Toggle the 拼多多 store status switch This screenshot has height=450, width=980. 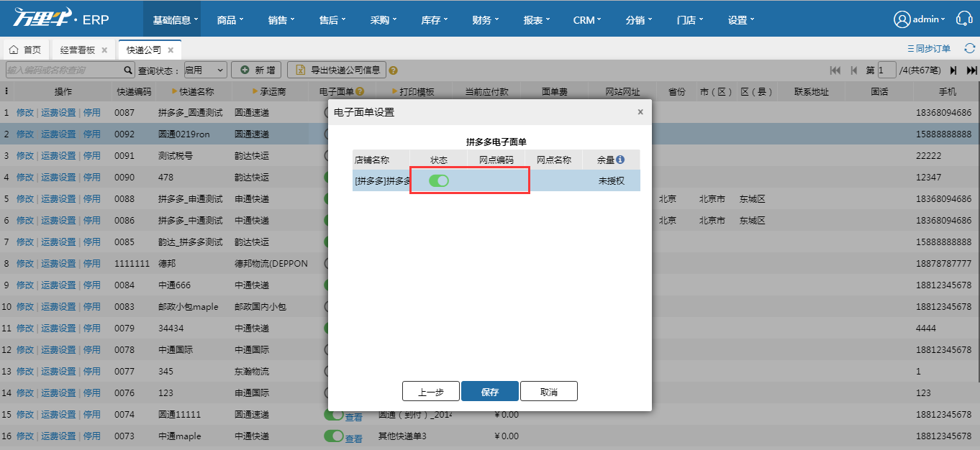[439, 181]
